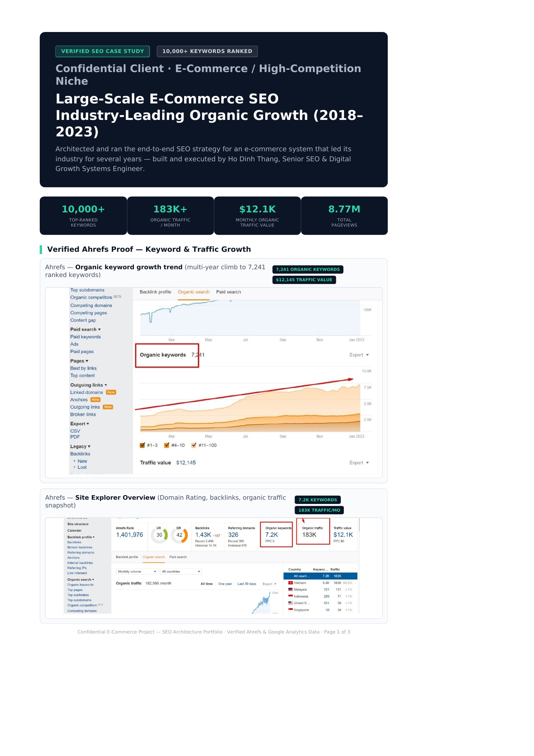The image size is (534, 756).
Task: Click the UR 30 gauge circle
Action: [159, 535]
